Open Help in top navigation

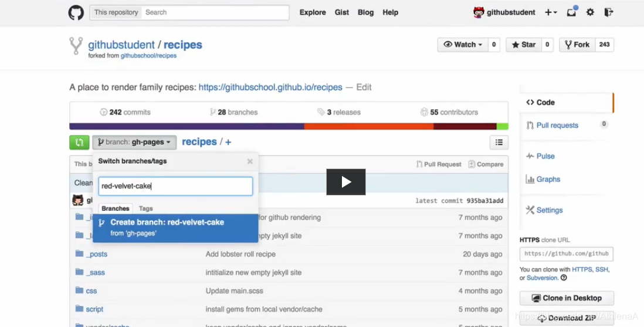point(390,12)
